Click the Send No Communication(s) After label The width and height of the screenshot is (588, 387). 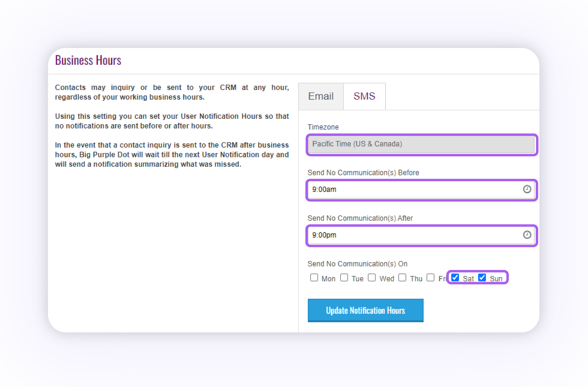pos(360,218)
